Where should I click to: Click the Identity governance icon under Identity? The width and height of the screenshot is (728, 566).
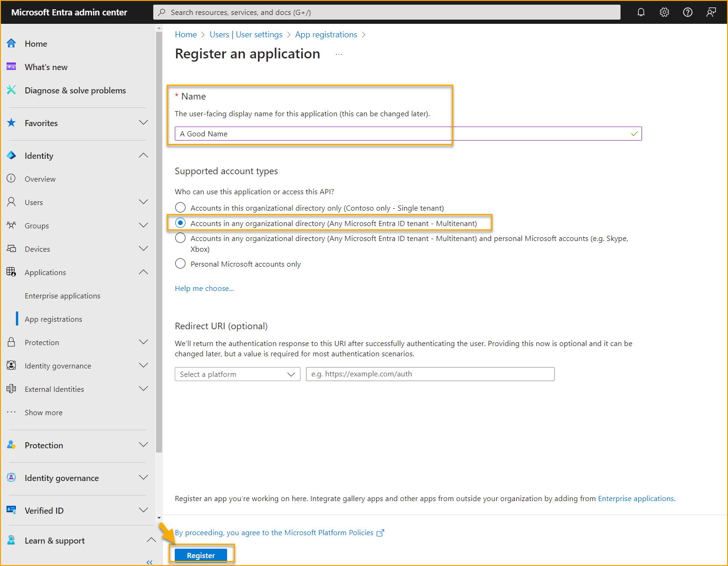click(x=11, y=365)
